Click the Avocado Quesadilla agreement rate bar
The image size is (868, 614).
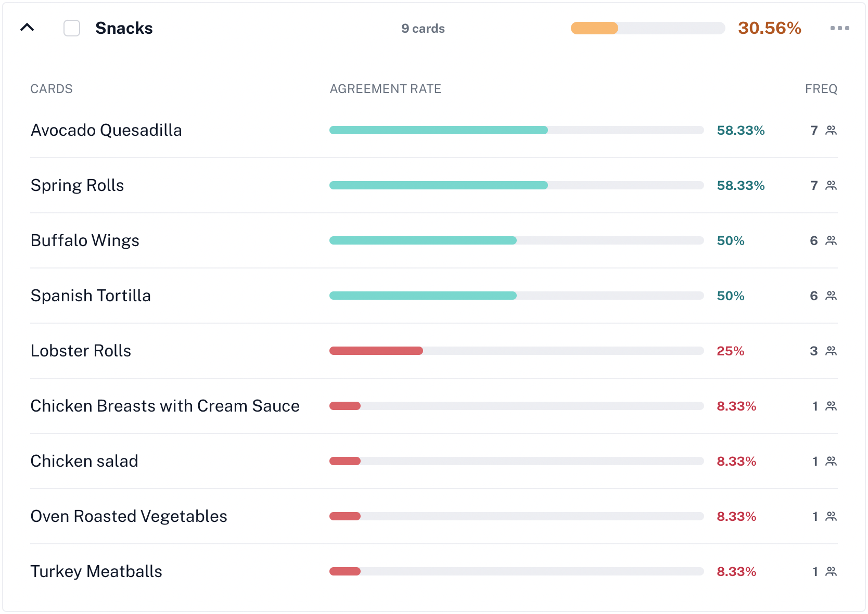coord(516,130)
